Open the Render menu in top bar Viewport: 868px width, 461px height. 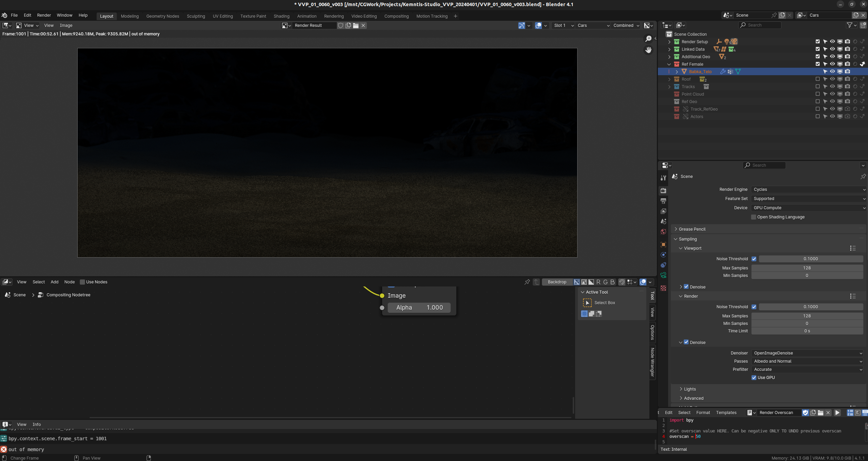coord(44,15)
